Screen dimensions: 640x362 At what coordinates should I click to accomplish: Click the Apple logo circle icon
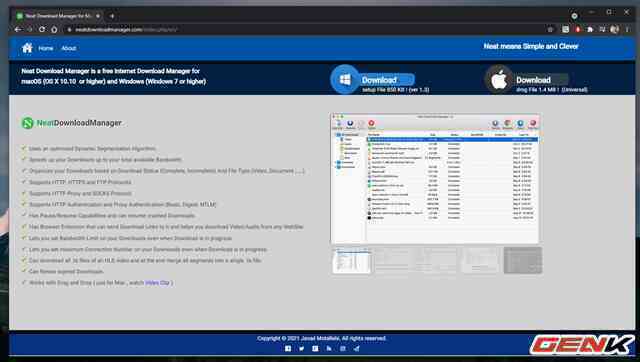(499, 79)
